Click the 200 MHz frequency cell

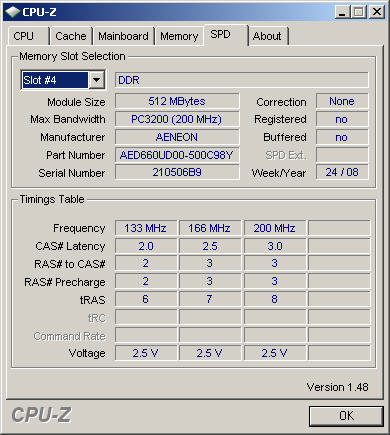(x=275, y=228)
